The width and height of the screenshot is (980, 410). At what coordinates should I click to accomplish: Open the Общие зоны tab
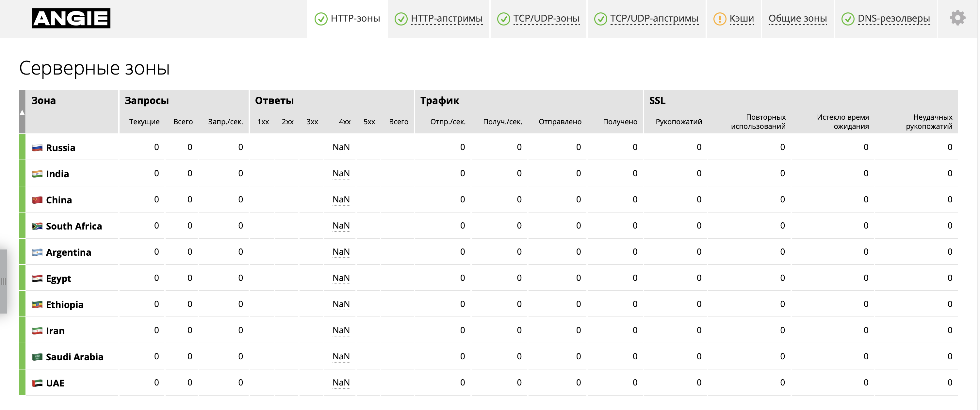(797, 19)
